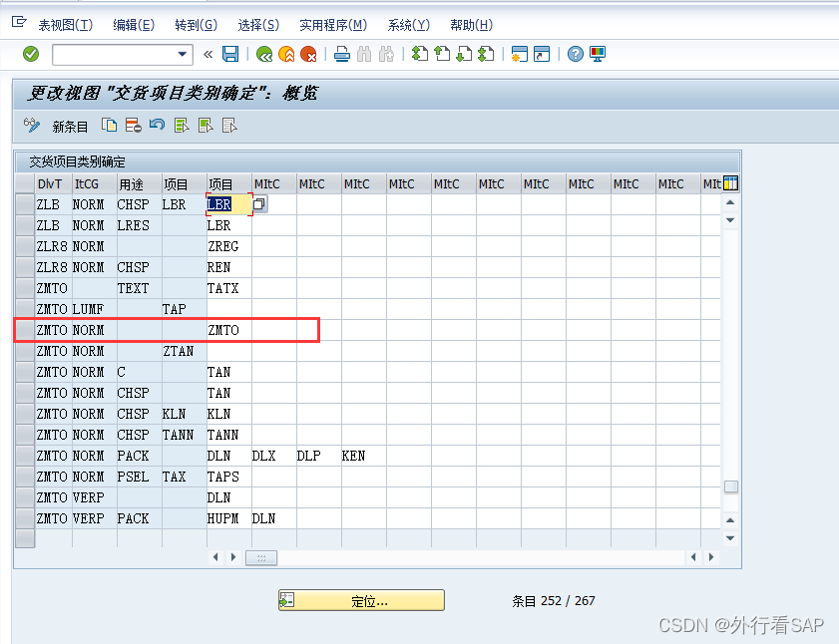Select the row with ZMTO NORM ZMTO
The height and width of the screenshot is (644, 839).
[24, 330]
